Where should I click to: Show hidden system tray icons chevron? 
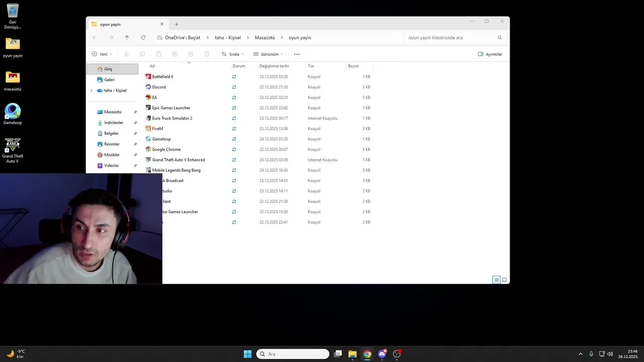point(580,354)
